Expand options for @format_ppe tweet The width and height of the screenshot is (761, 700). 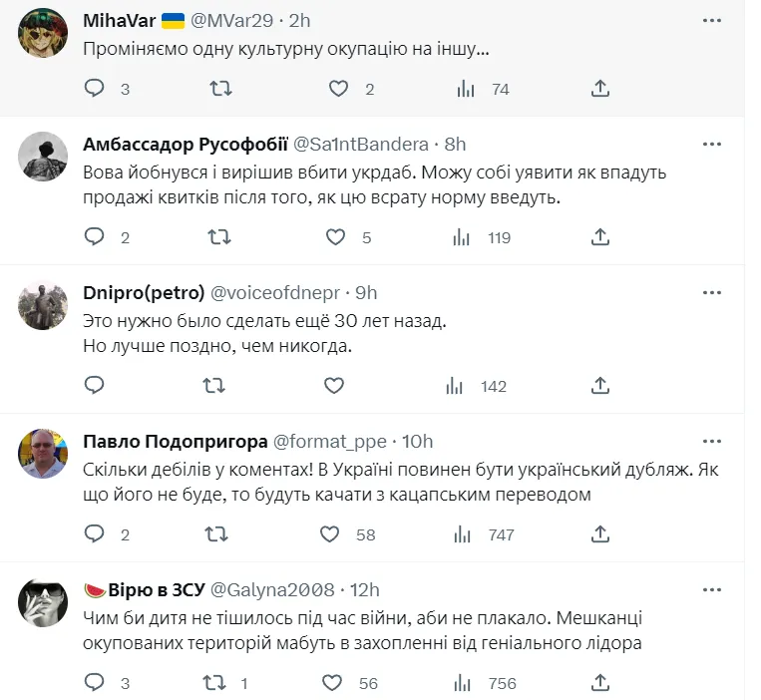point(711,442)
